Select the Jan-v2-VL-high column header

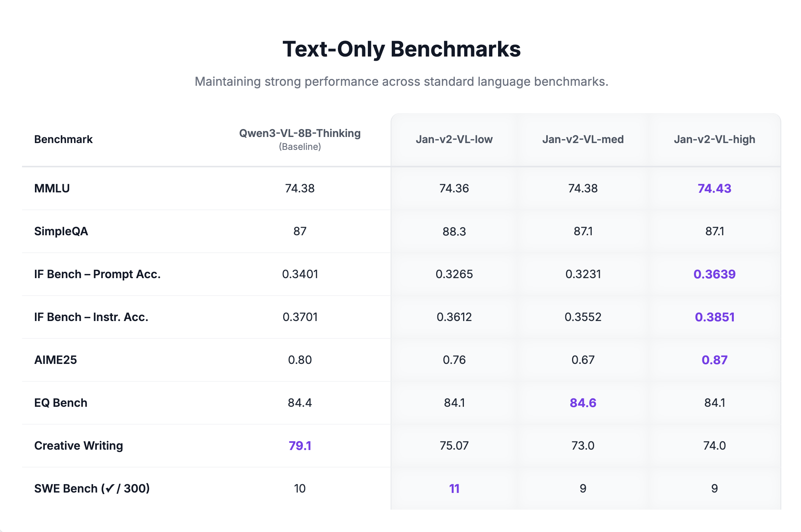[x=714, y=139]
